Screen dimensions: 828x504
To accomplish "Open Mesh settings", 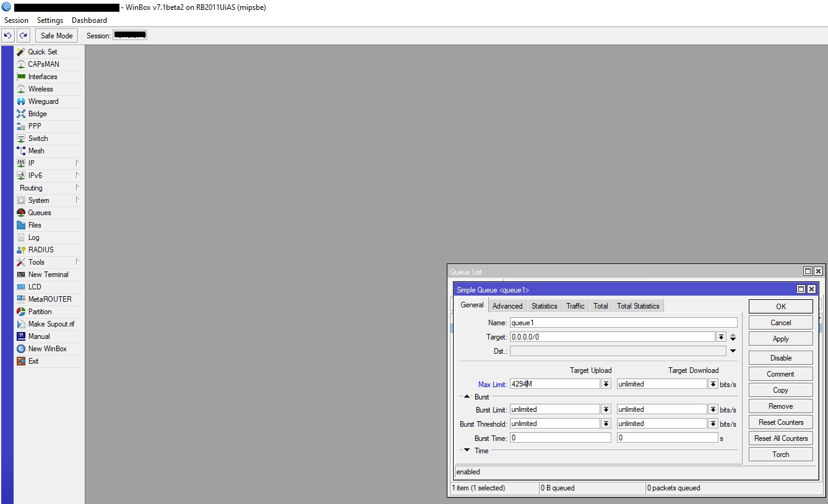I will point(50,151).
